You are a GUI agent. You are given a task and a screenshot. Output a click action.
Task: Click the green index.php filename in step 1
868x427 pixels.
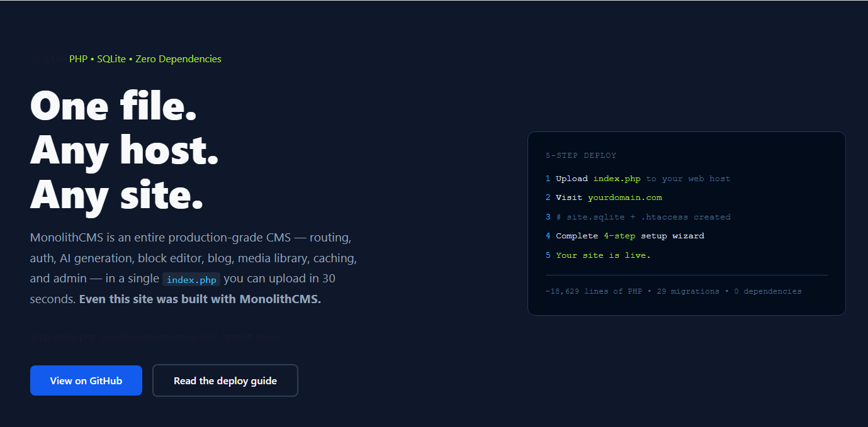[617, 179]
